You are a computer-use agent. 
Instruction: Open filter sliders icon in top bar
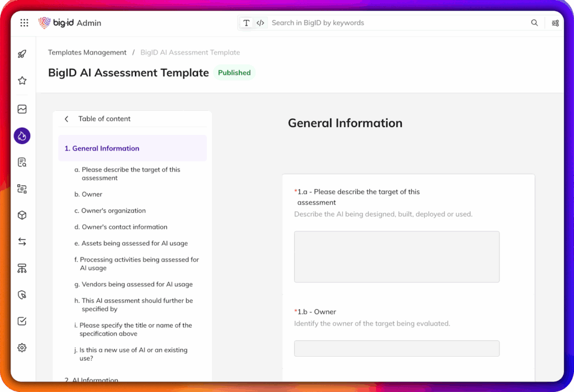(555, 23)
